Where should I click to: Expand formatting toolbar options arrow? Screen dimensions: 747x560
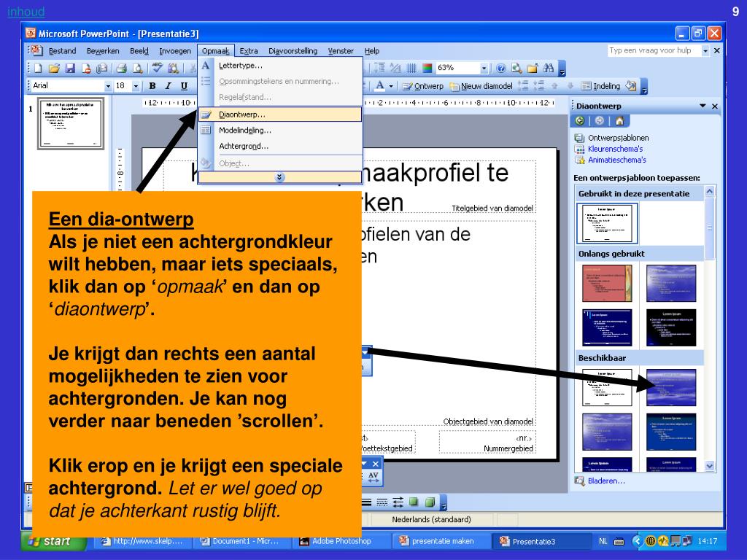pyautogui.click(x=644, y=86)
